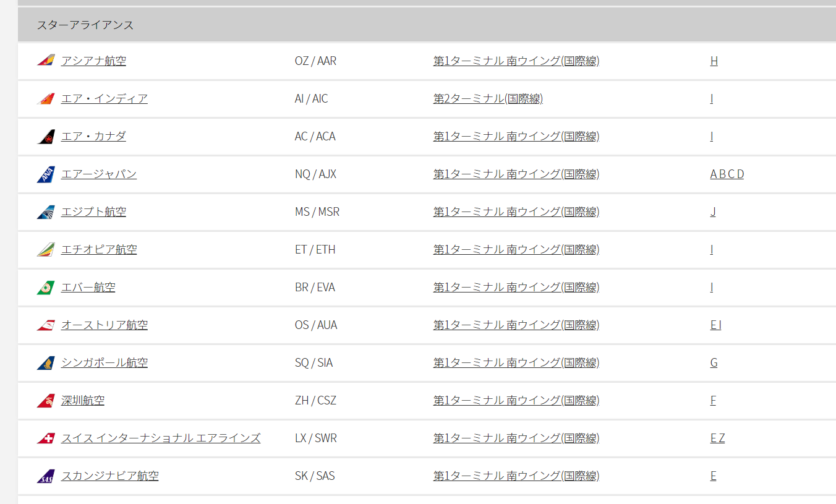The width and height of the screenshot is (836, 504).
Task: Open the 深圳航空 airline link
Action: tap(83, 401)
